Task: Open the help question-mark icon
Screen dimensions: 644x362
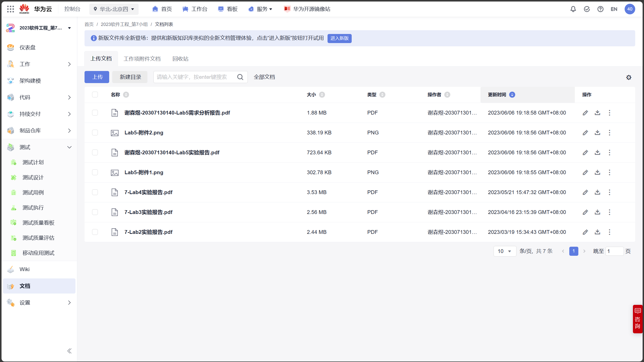Action: coord(600,9)
